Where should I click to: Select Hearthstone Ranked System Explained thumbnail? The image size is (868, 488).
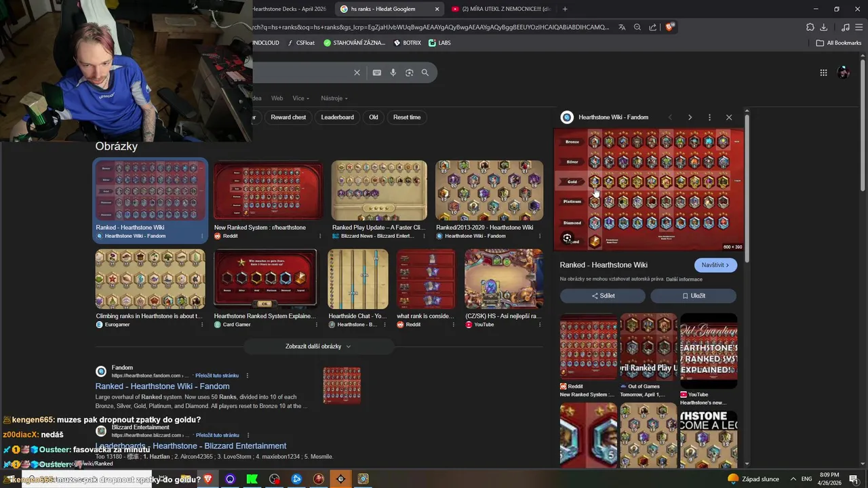(x=265, y=279)
